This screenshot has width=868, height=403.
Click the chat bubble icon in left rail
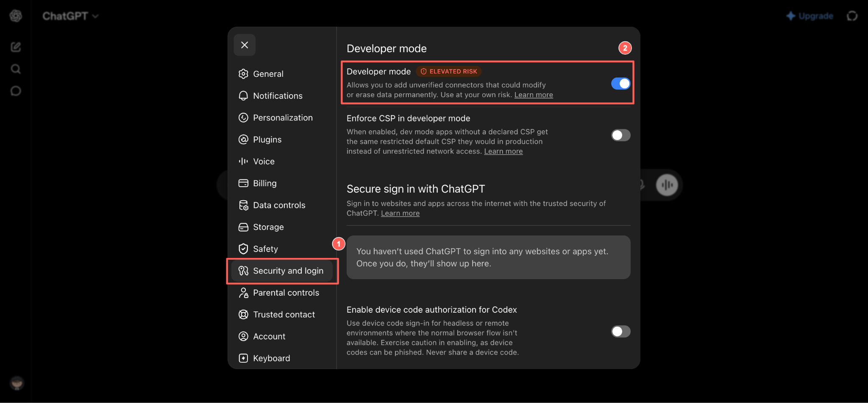(16, 91)
